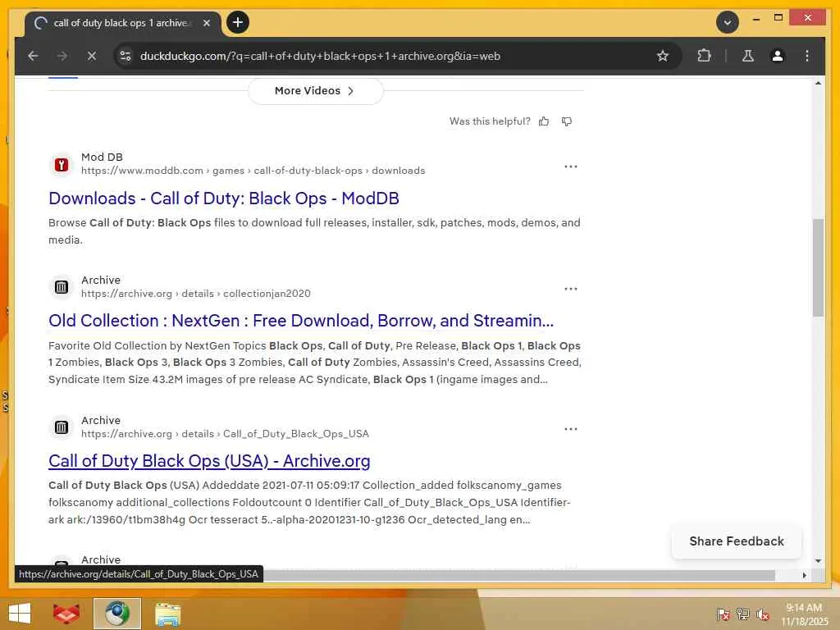Click archive.org collectionjan2020 breadcrumb URL
The width and height of the screenshot is (840, 630).
tap(196, 294)
